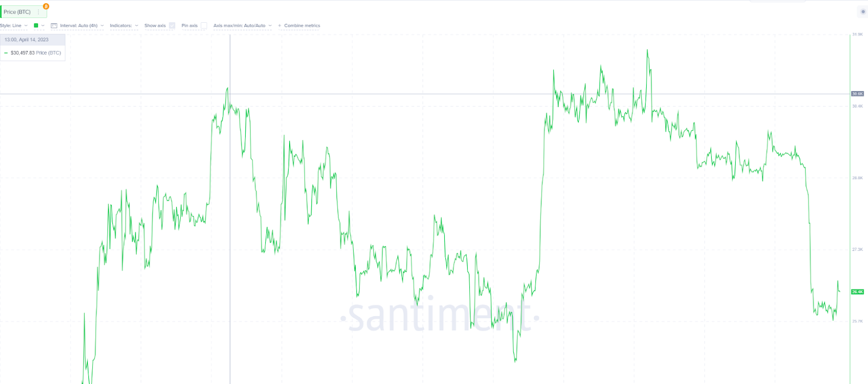The image size is (868, 384).
Task: Select the Price (BTC) metric chip
Action: (24, 12)
